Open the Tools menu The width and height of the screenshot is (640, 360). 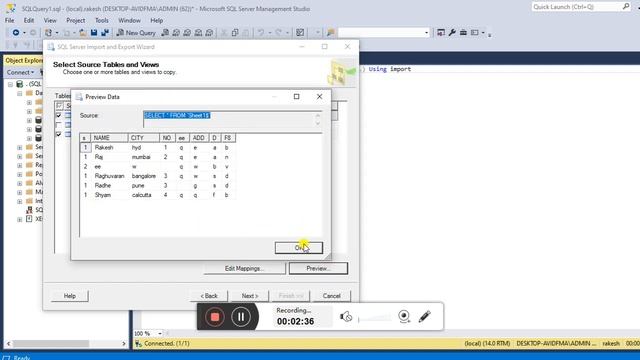(x=102, y=20)
